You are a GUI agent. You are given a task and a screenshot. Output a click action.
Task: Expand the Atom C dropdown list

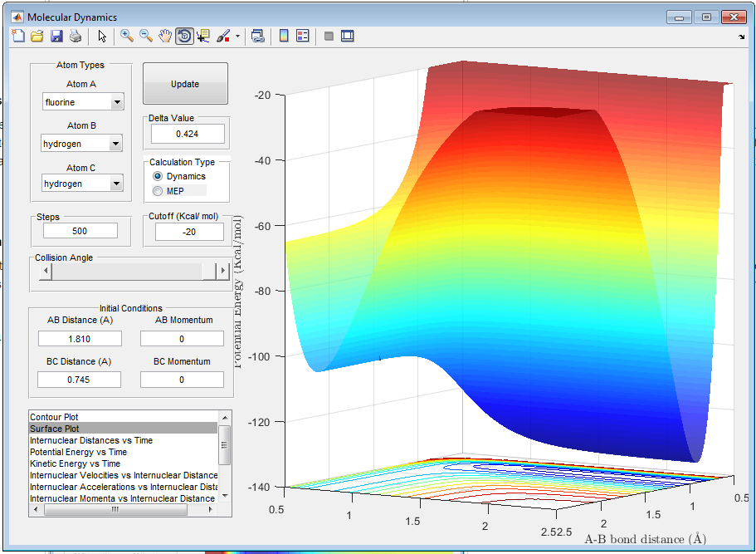pos(116,184)
